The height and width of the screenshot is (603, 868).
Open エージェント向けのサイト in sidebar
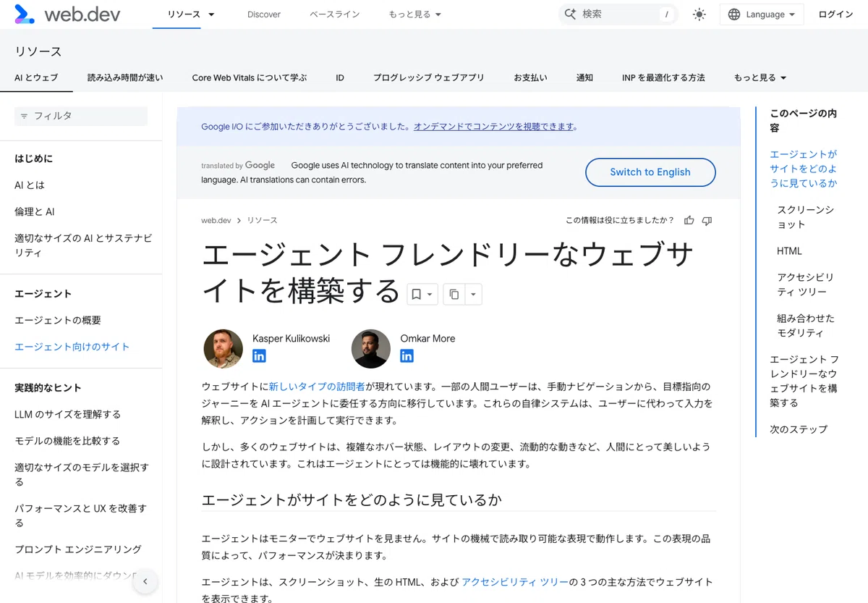72,347
